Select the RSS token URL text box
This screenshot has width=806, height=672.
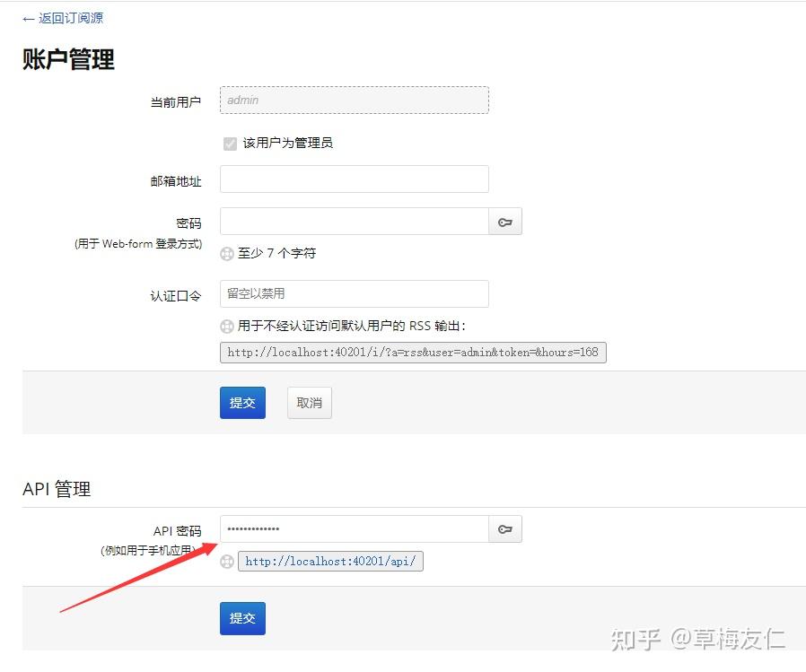click(x=413, y=352)
